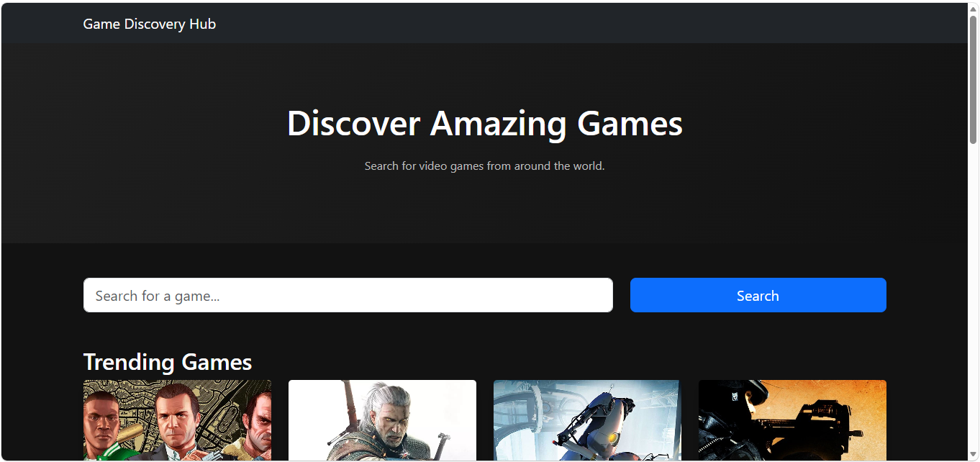The image size is (980, 462).
Task: Open the armed soldier game thumbnail
Action: pos(792,420)
